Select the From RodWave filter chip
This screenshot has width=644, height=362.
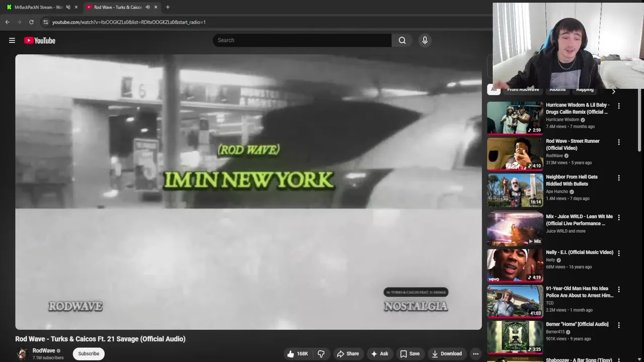[x=523, y=90]
